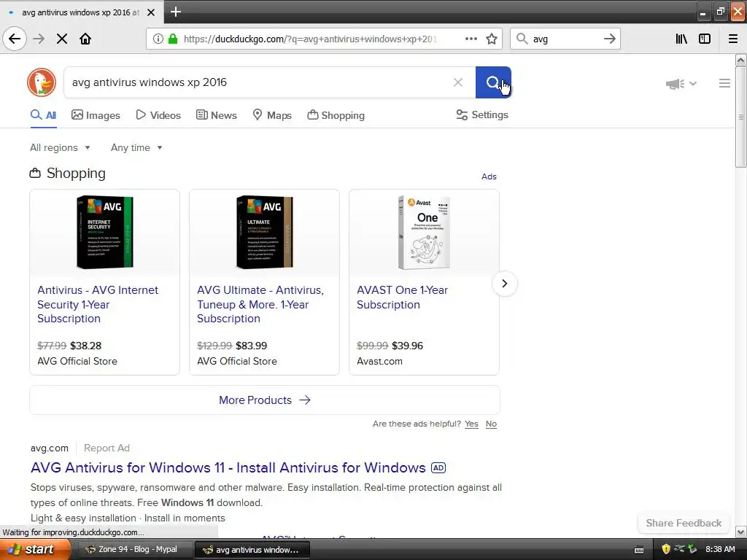
Task: Expand the Any time filter dropdown
Action: [x=136, y=147]
